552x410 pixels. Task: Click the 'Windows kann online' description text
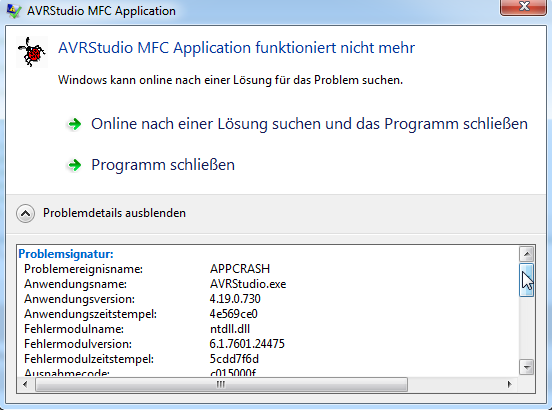230,80
